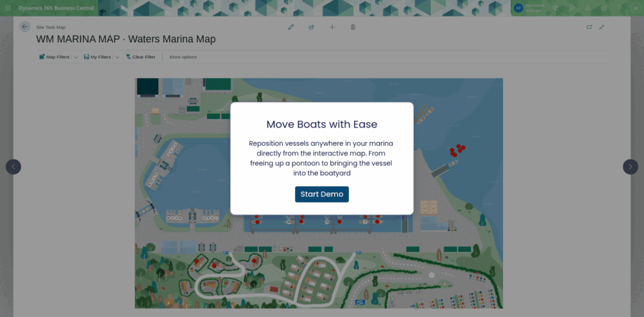Click the pencil edit icon
Image resolution: width=644 pixels, height=317 pixels.
[x=291, y=27]
